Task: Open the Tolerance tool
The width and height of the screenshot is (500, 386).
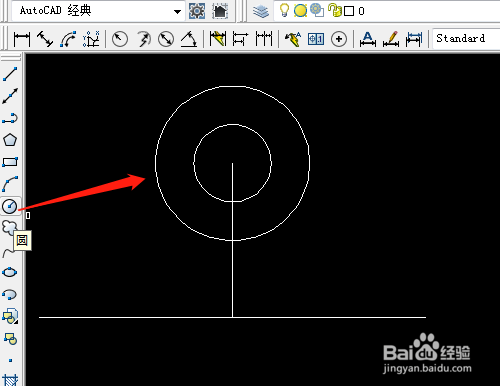Action: click(x=316, y=39)
